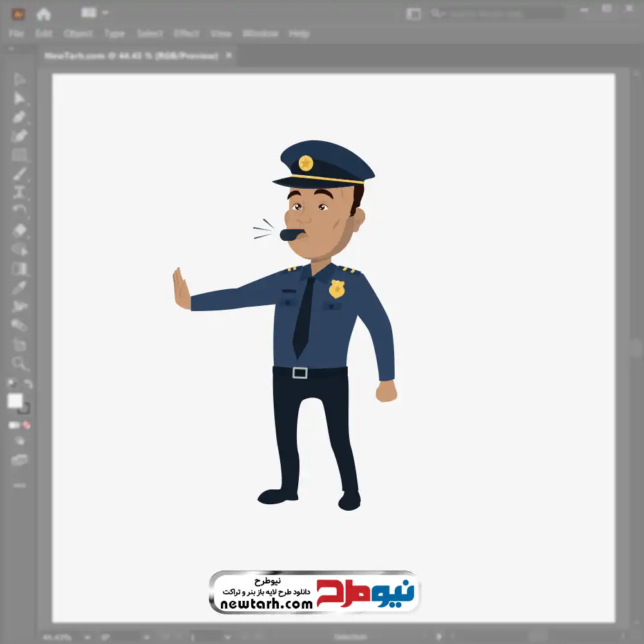Select the Direct Selection tool
Screen dimensions: 644x644
(x=19, y=98)
